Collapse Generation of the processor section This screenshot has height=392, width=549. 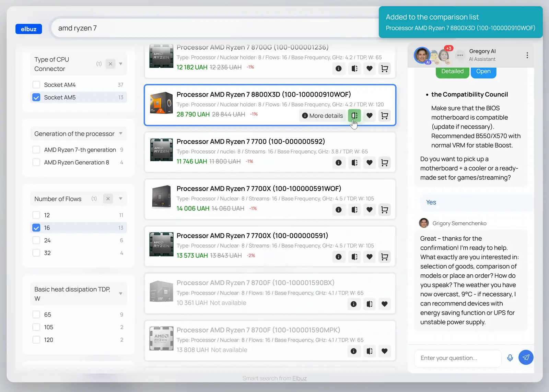[x=121, y=133]
